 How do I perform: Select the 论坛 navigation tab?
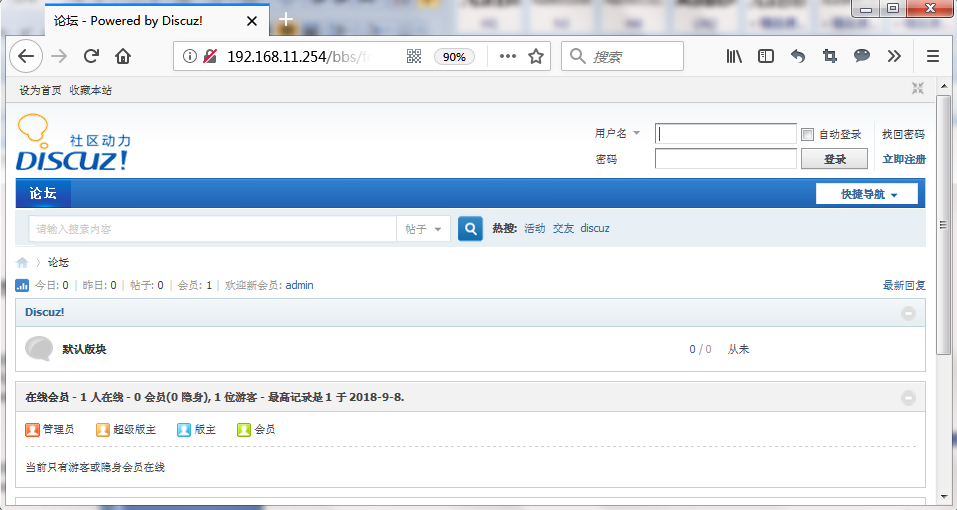tap(43, 193)
